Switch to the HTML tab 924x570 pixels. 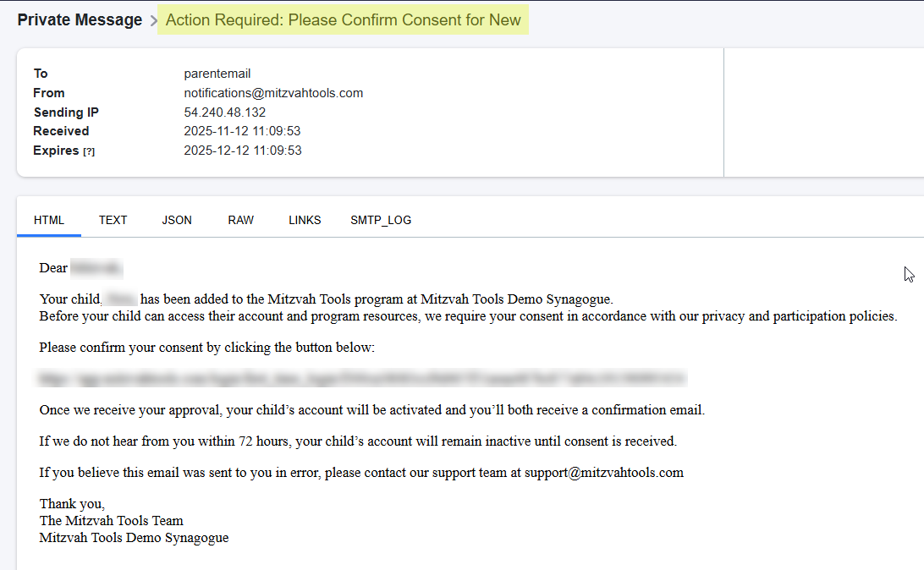tap(49, 220)
